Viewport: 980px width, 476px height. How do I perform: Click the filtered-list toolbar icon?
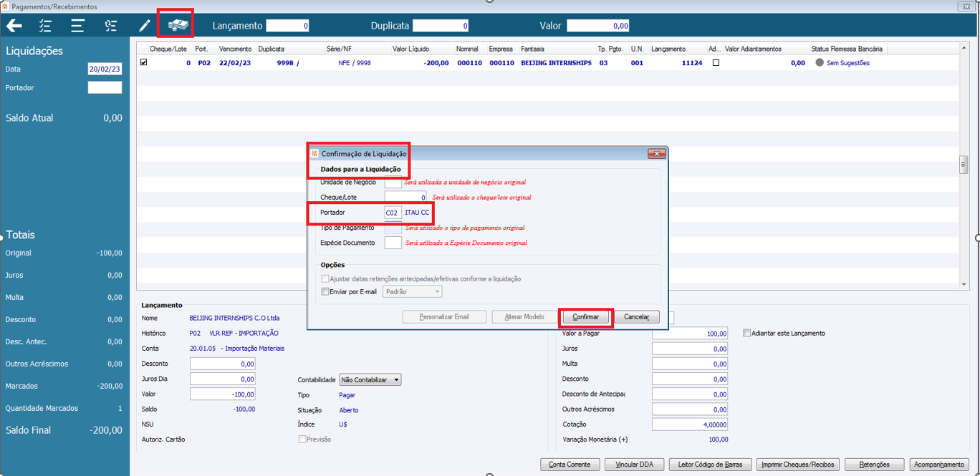(111, 26)
